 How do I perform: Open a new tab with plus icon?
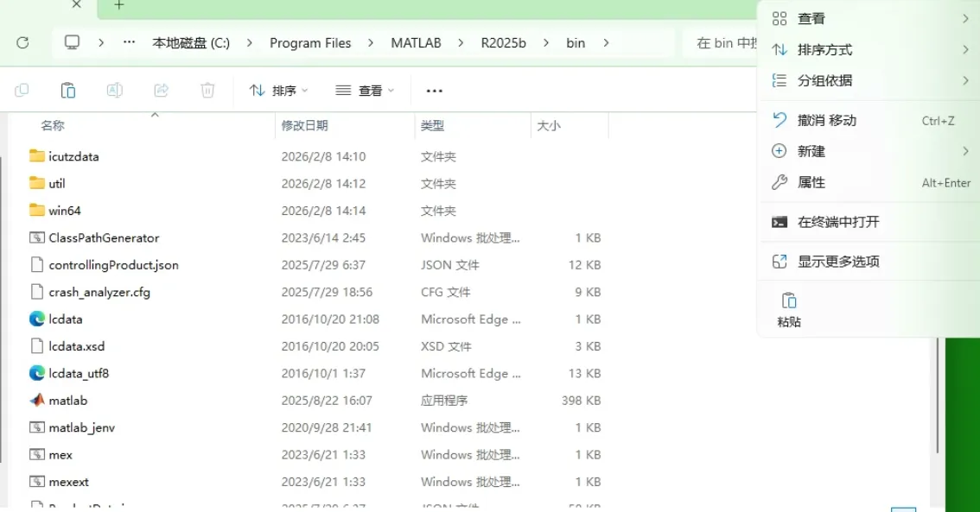(119, 5)
